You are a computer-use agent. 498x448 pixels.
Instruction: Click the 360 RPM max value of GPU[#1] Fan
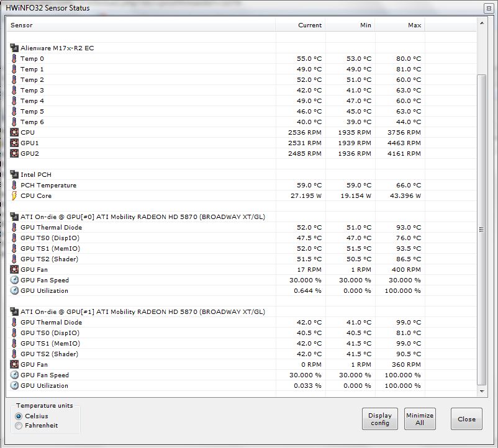[x=406, y=365]
